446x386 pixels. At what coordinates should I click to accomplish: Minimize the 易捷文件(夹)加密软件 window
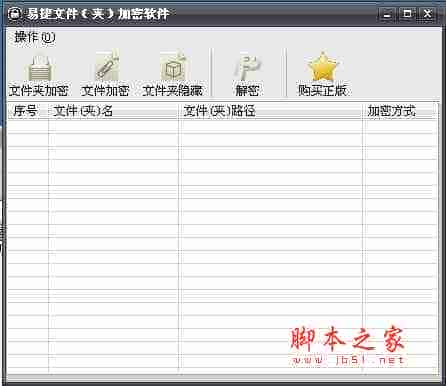point(387,14)
